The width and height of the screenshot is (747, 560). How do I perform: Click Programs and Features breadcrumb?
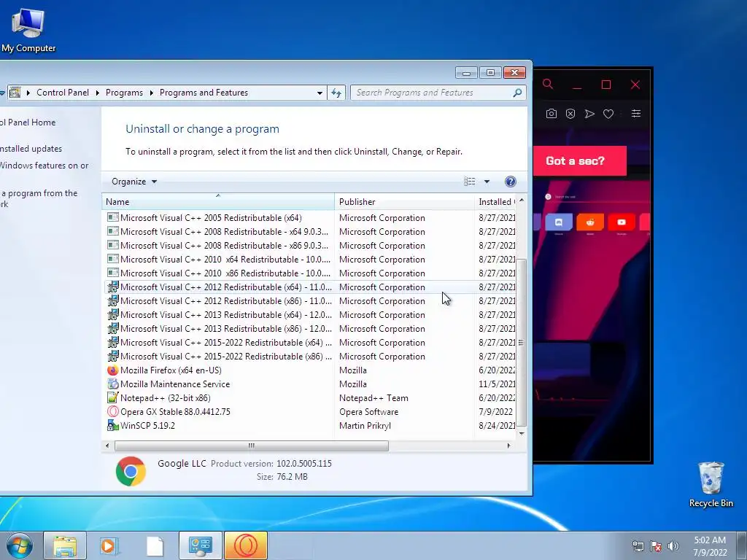[204, 93]
